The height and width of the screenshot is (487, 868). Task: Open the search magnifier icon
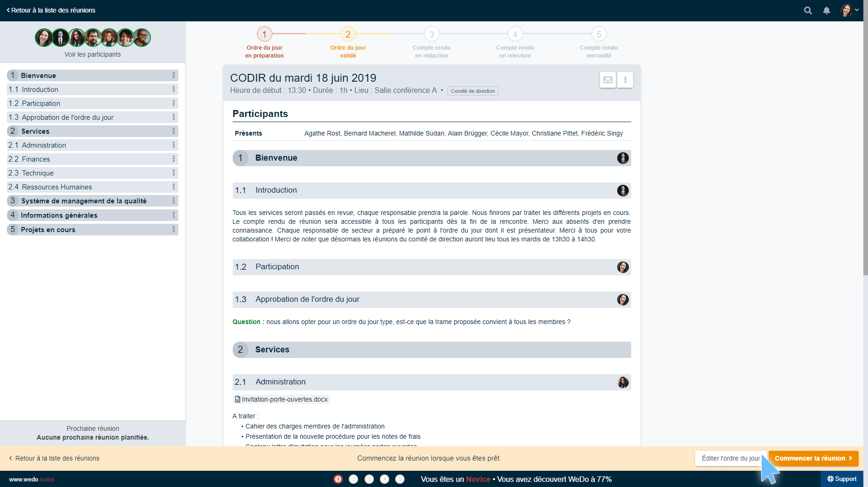[808, 10]
